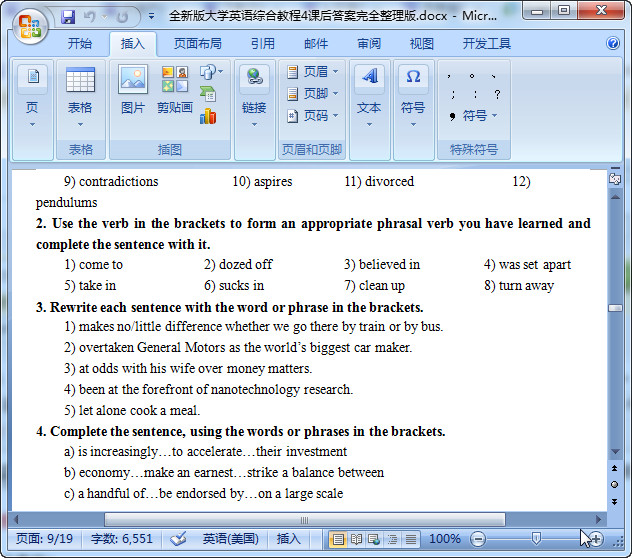Screen dimensions: 632x558
Task: Undo the last action
Action: pos(90,17)
